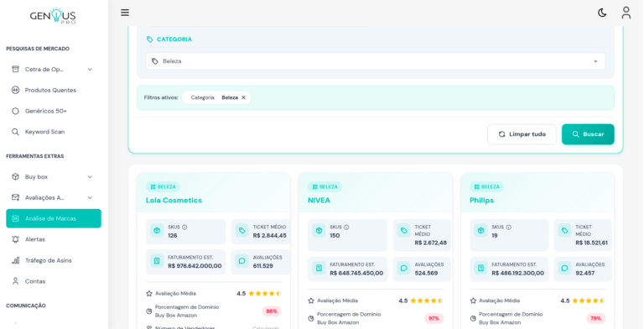The height and width of the screenshot is (329, 644).
Task: Click Avaliações chat icon on NIVEA card
Action: [403, 268]
